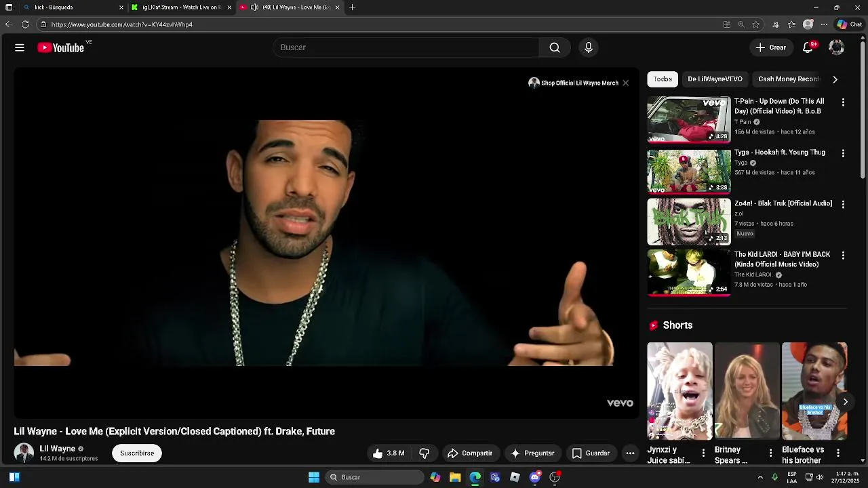Image resolution: width=868 pixels, height=488 pixels.
Task: Open Shop Official Lil Wayne Merch link
Action: click(x=574, y=83)
